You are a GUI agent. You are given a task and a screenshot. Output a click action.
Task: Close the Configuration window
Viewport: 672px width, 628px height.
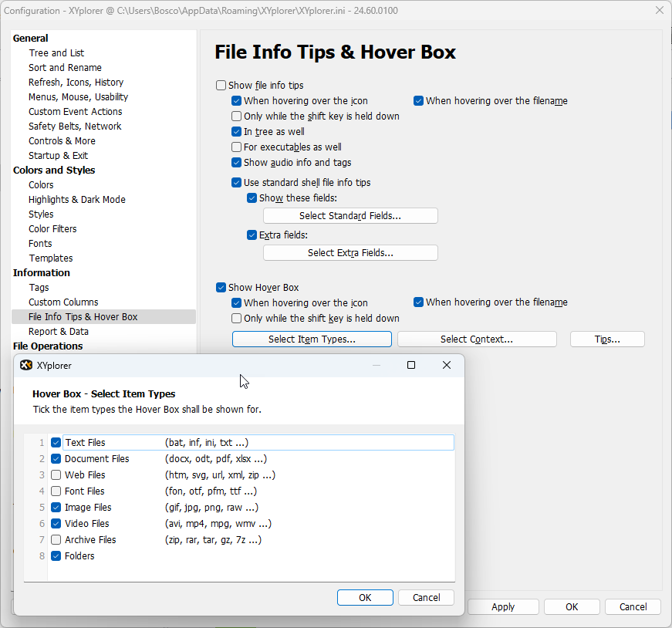pyautogui.click(x=659, y=10)
